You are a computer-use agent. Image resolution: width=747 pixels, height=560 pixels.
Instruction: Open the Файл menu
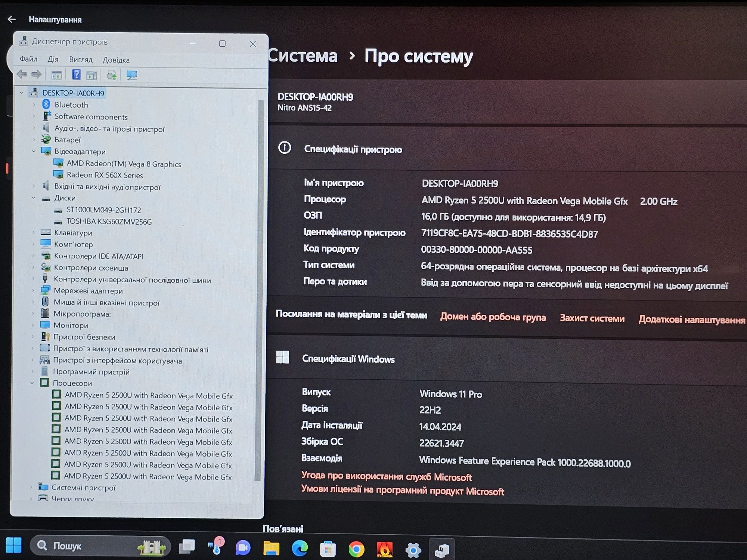28,59
